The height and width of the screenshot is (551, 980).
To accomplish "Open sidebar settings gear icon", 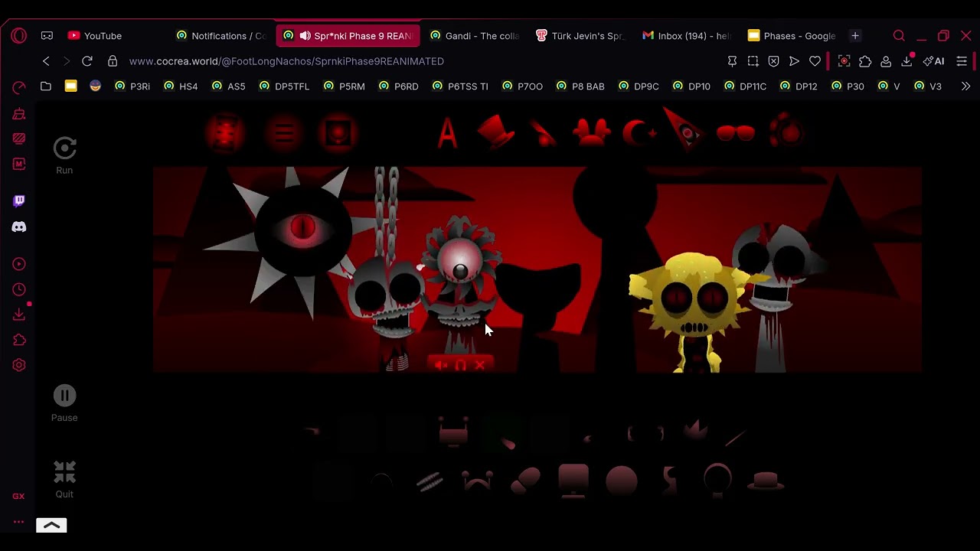I will [19, 365].
